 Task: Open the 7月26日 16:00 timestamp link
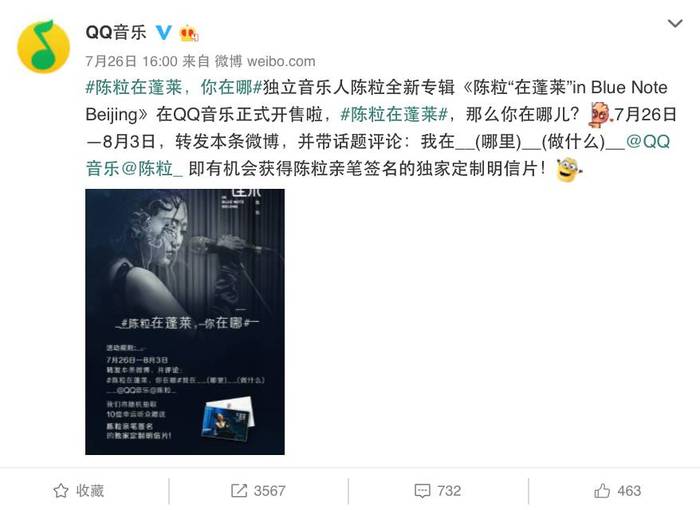(x=131, y=61)
